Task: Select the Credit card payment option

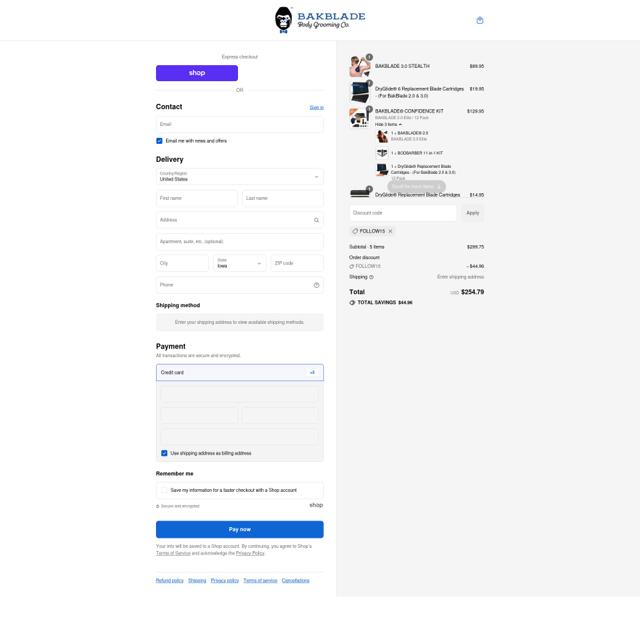Action: (240, 372)
